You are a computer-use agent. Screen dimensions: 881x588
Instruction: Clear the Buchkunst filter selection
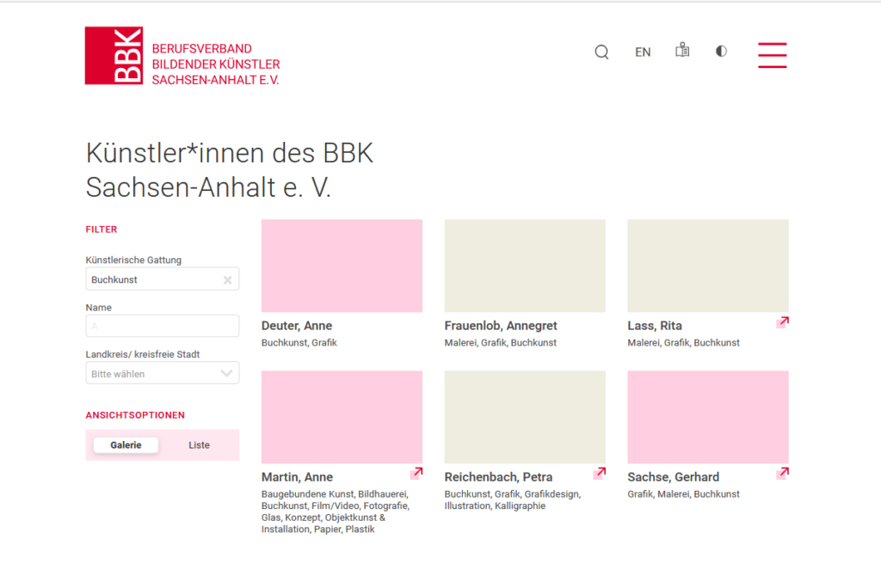point(227,279)
